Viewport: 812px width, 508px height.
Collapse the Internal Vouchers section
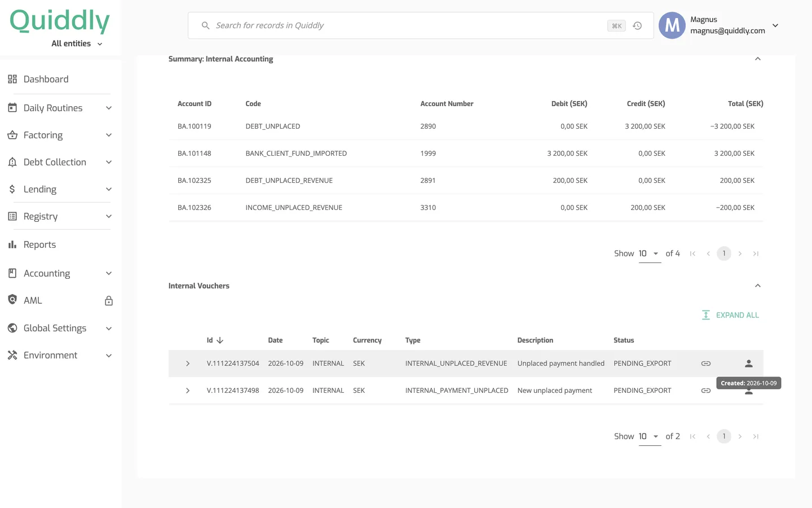[x=758, y=286]
